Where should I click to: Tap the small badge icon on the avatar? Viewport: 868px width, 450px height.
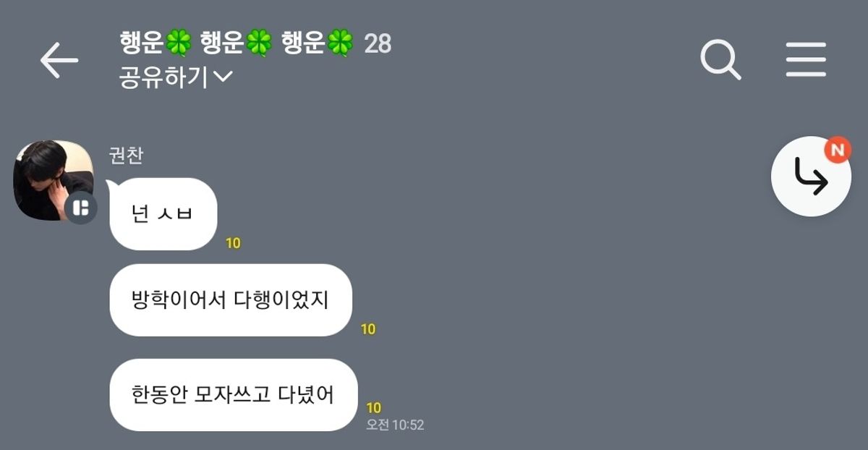pos(81,208)
